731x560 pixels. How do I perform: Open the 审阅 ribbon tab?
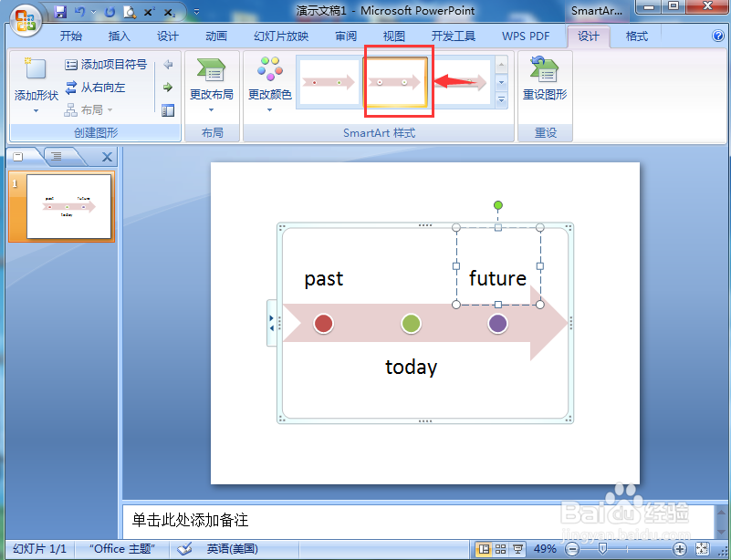(346, 36)
